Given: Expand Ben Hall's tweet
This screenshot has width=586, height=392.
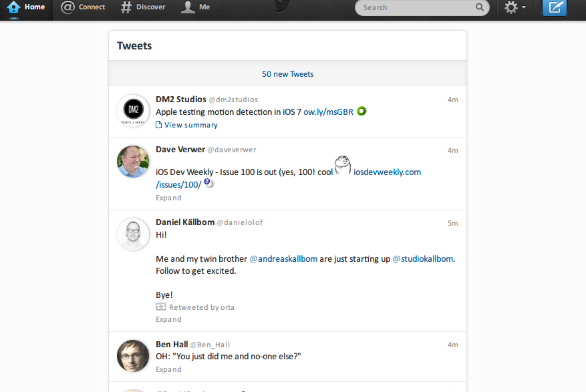Looking at the screenshot, I should pos(168,369).
